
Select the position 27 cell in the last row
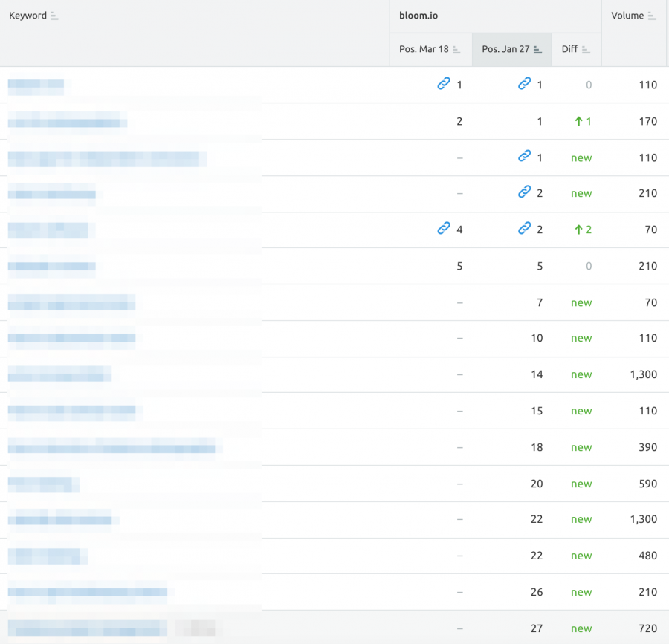coord(536,628)
